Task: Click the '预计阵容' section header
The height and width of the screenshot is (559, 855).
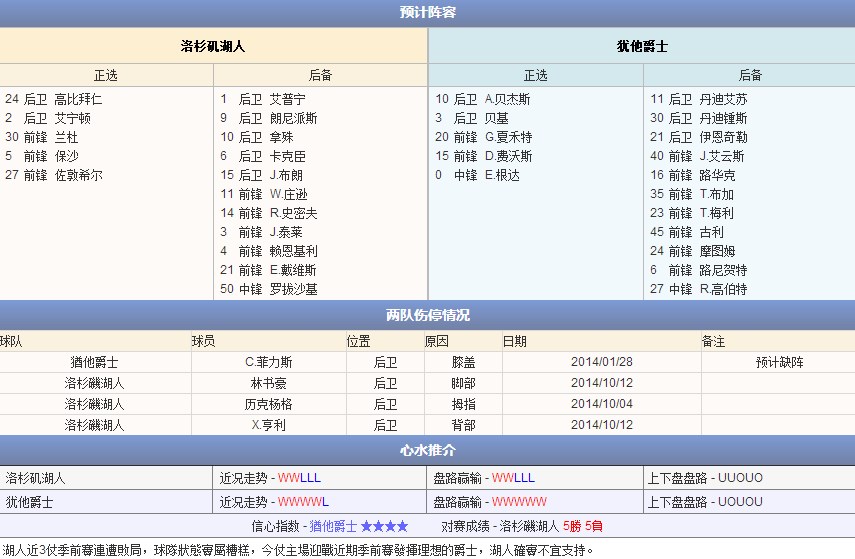Action: coord(428,12)
